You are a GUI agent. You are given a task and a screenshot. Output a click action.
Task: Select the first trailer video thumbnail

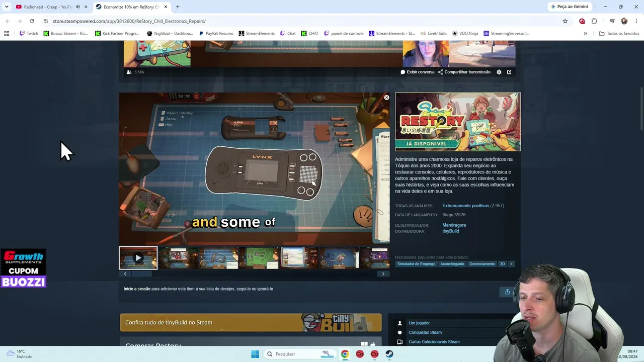coord(138,258)
